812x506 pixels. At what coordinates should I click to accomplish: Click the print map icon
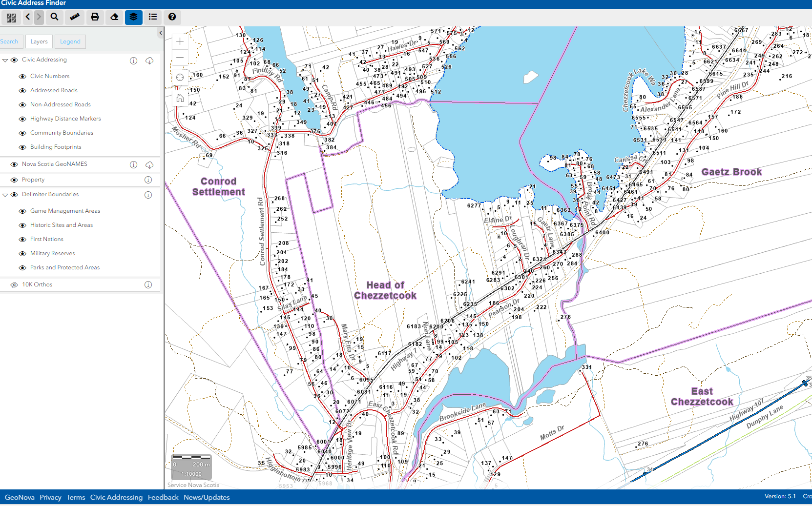tap(95, 17)
